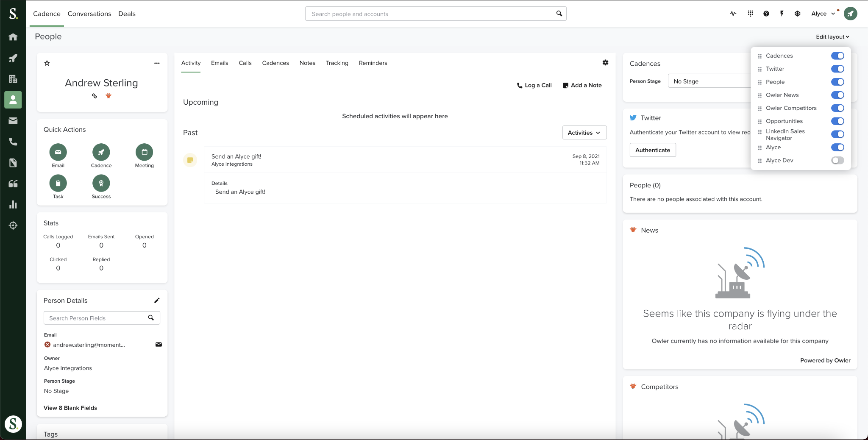868x440 pixels.
Task: Open the Home icon in left sidebar
Action: (x=13, y=37)
